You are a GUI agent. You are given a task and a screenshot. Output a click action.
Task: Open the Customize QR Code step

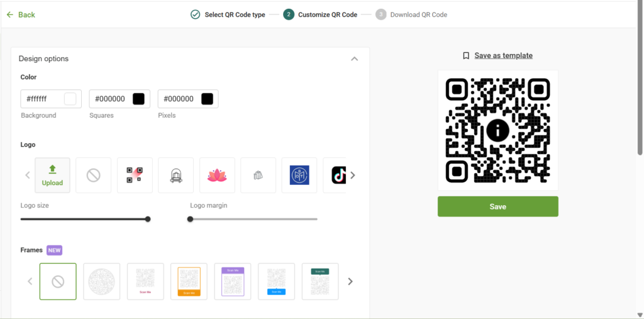click(320, 15)
